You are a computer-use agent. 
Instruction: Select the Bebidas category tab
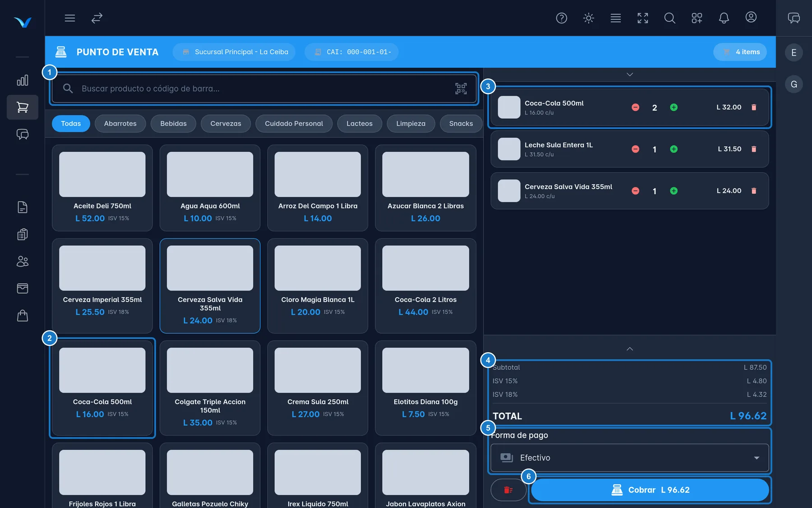coord(174,124)
